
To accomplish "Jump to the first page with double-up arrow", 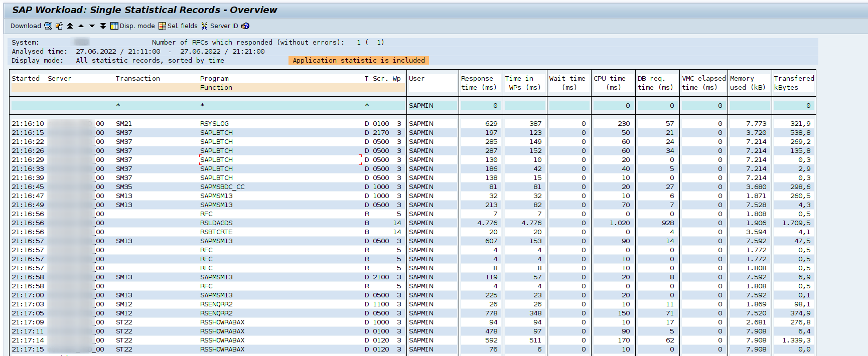I will pyautogui.click(x=70, y=26).
